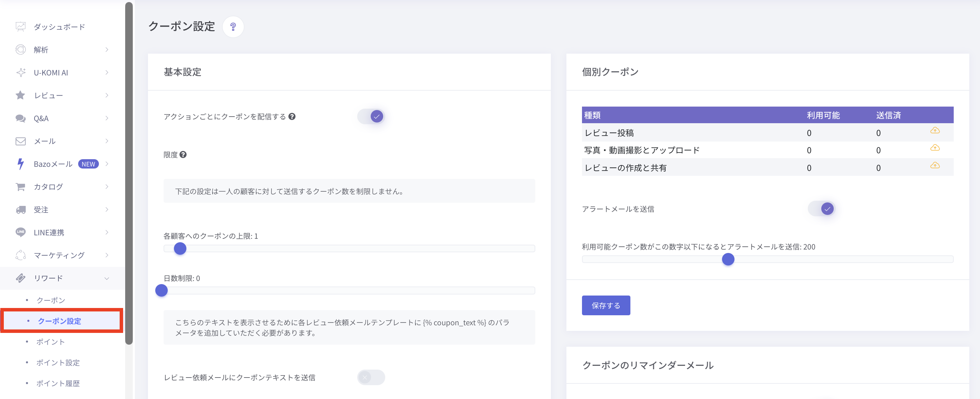Click the LINE連携 speech bubble icon
The width and height of the screenshot is (980, 399).
(x=20, y=232)
